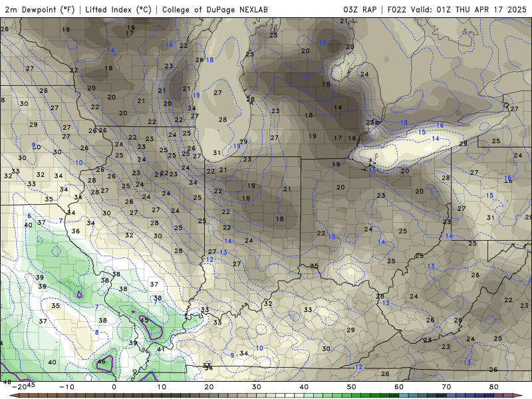Click the dewpoint value "36" on the map

(x=76, y=231)
